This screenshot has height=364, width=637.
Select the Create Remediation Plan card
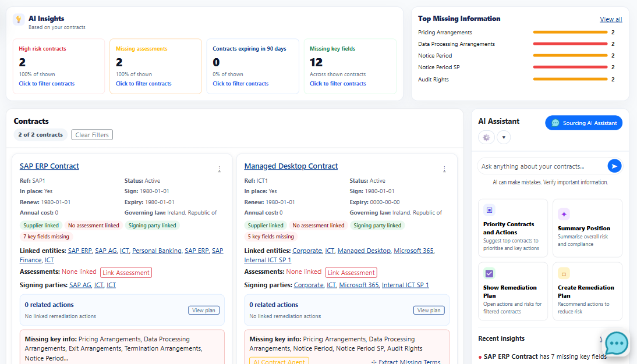(x=588, y=291)
